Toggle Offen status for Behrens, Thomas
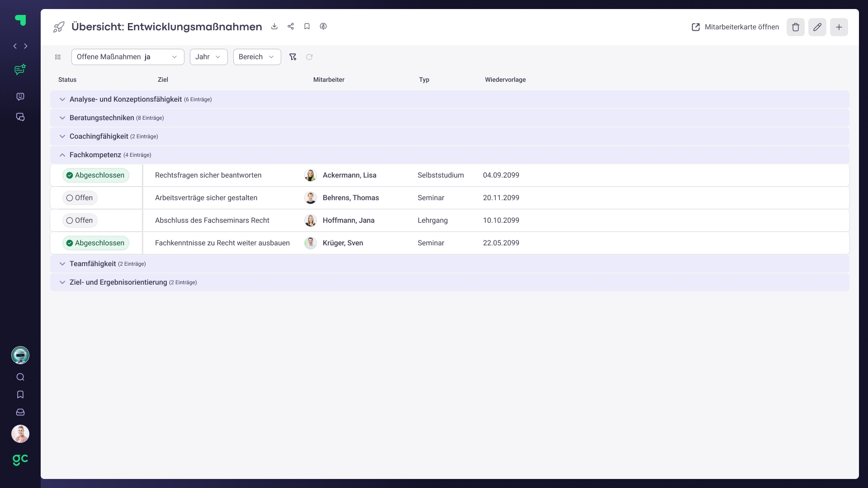This screenshot has width=868, height=488. (x=80, y=198)
